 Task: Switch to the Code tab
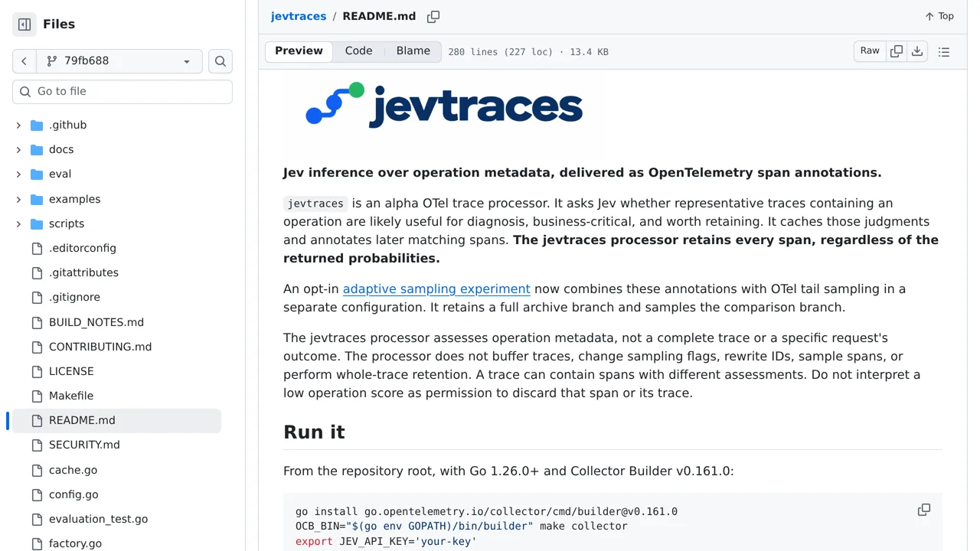point(358,51)
